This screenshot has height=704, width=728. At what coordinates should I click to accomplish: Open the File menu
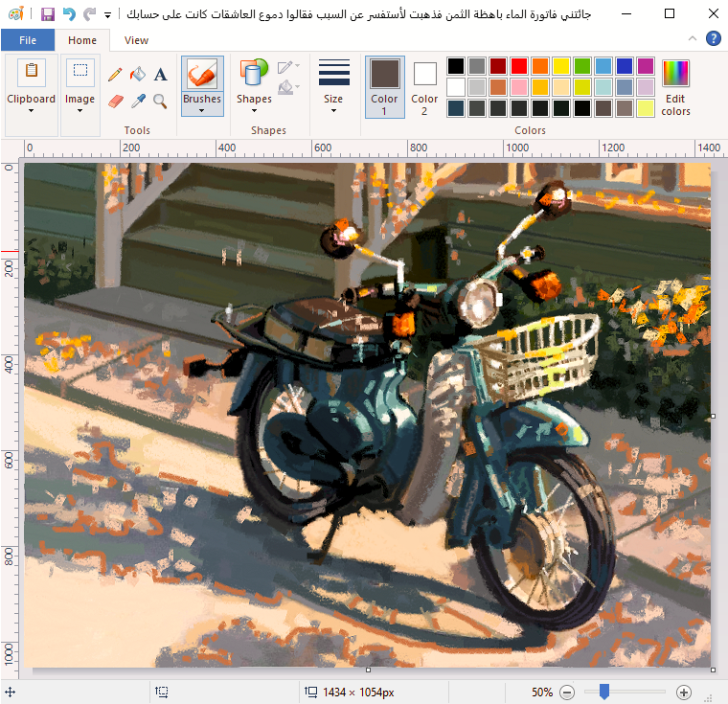tap(28, 40)
